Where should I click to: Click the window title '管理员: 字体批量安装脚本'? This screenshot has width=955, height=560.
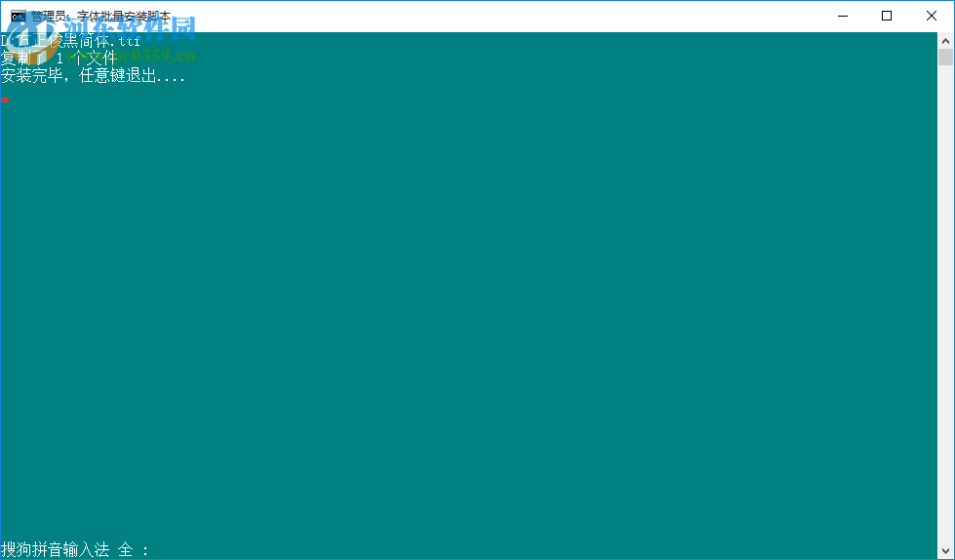pos(101,17)
